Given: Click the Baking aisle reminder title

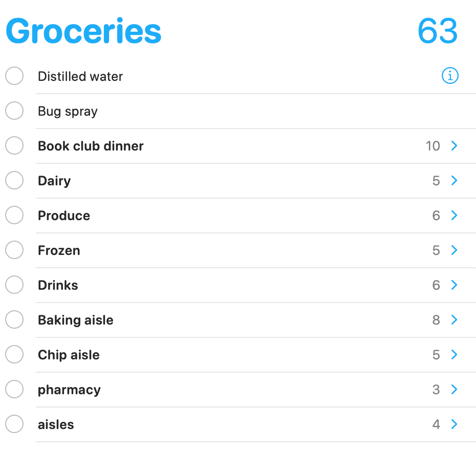Looking at the screenshot, I should [x=76, y=320].
